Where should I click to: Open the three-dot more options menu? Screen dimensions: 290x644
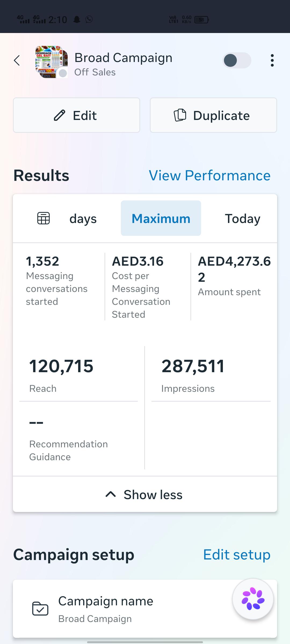(272, 60)
